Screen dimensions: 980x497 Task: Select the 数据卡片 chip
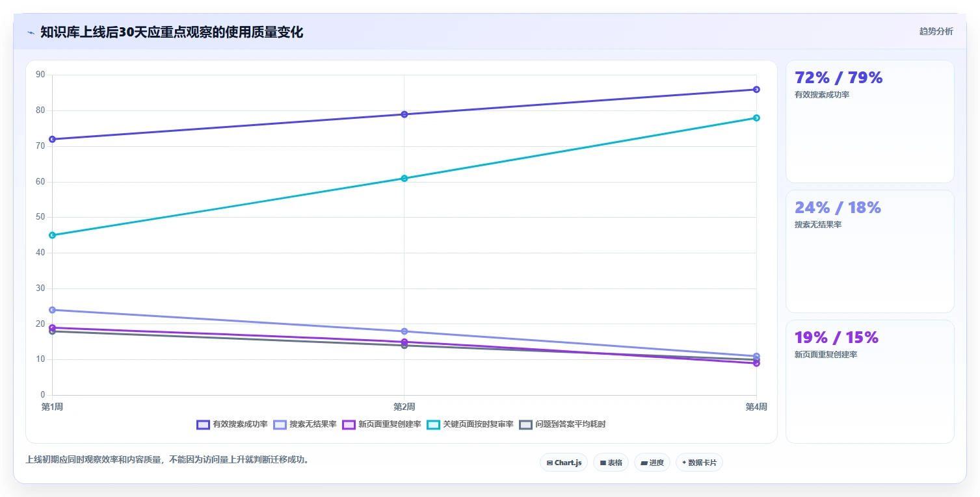click(699, 463)
